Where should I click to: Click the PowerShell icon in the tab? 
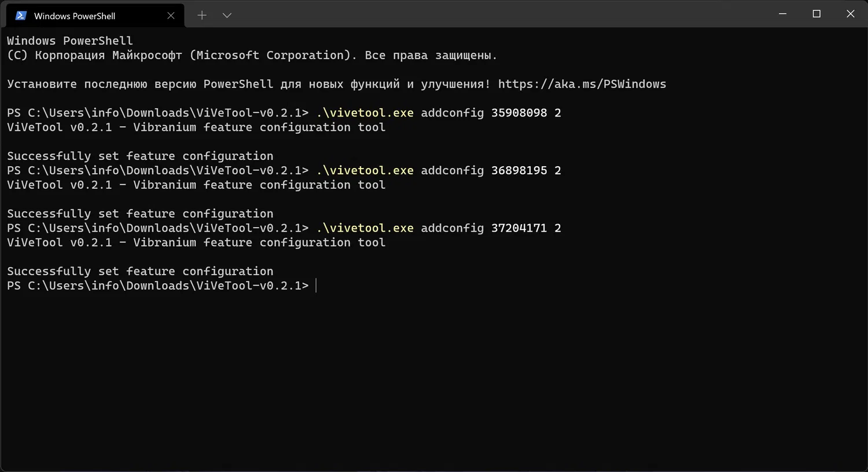[x=21, y=16]
